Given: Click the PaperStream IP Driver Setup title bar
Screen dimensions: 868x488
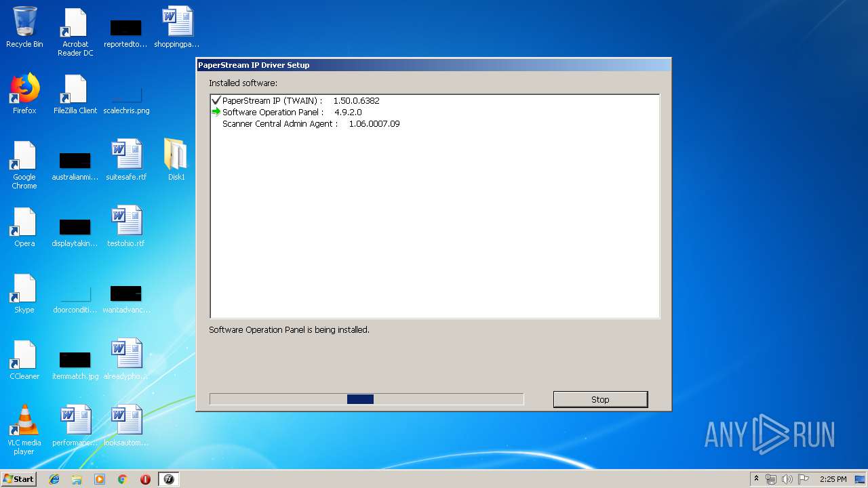Looking at the screenshot, I should coord(434,65).
